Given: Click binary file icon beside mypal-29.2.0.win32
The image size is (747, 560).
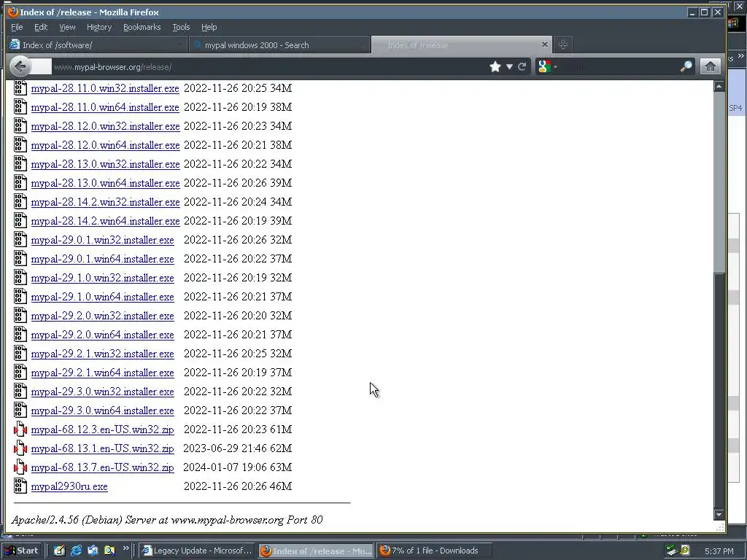Looking at the screenshot, I should pyautogui.click(x=20, y=315).
